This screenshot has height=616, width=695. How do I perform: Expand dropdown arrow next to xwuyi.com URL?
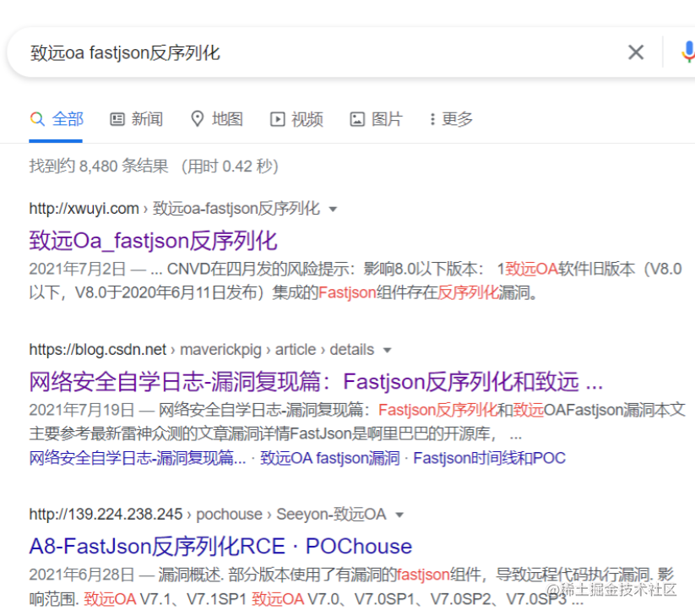pos(333,209)
